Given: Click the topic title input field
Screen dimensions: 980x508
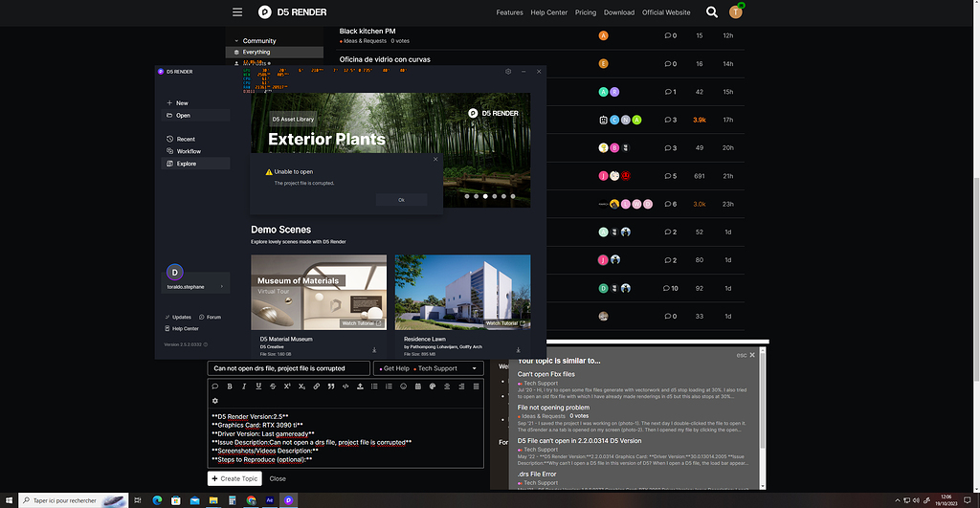Looking at the screenshot, I should click(289, 368).
